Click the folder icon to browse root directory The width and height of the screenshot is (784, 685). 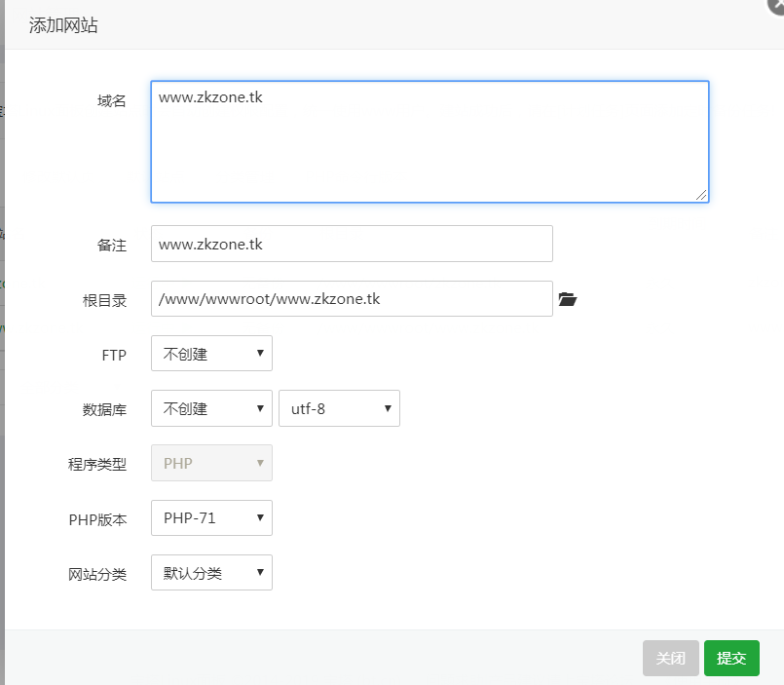pos(568,299)
